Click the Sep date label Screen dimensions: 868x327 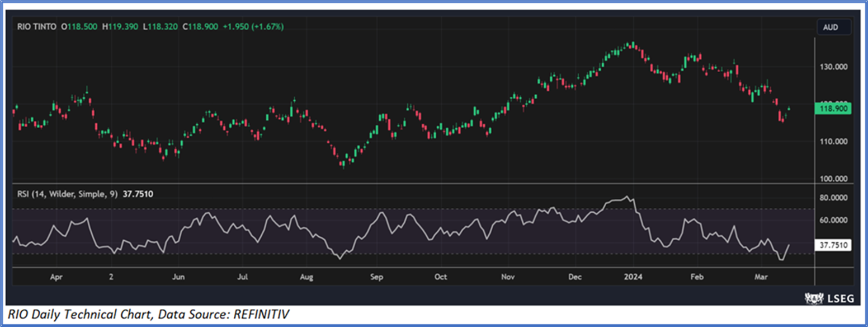point(377,277)
